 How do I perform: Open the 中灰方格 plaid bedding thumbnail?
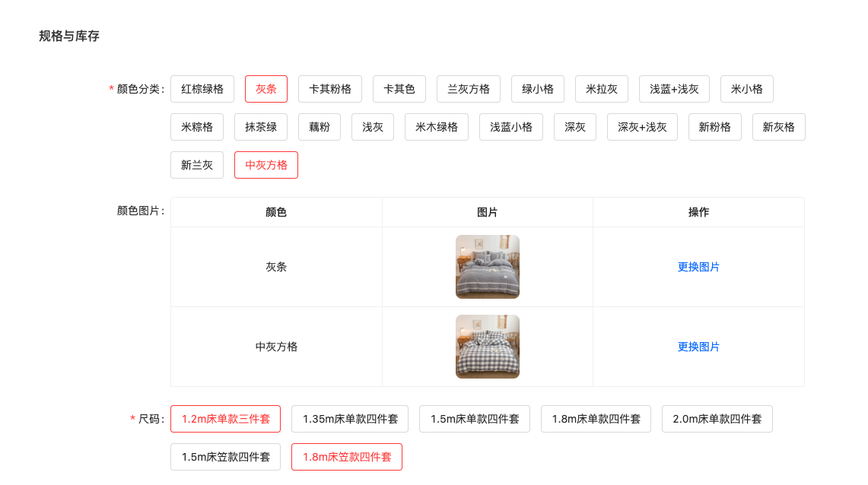pyautogui.click(x=488, y=347)
